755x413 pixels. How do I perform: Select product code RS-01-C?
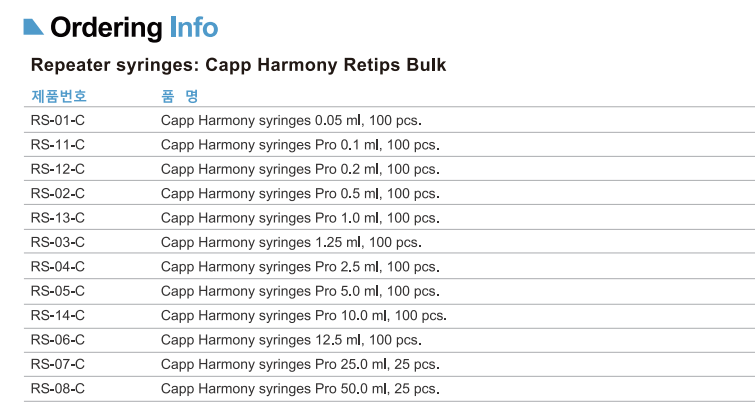tap(58, 120)
